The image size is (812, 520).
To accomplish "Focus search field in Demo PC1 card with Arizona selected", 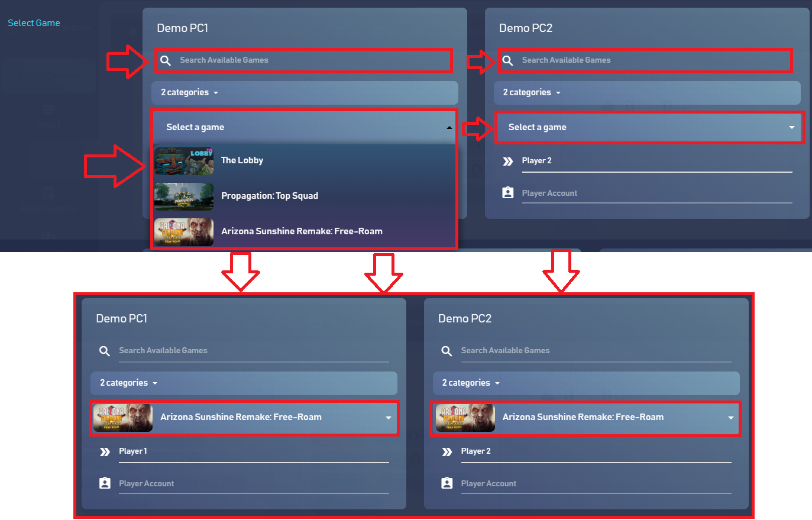I will 254,351.
